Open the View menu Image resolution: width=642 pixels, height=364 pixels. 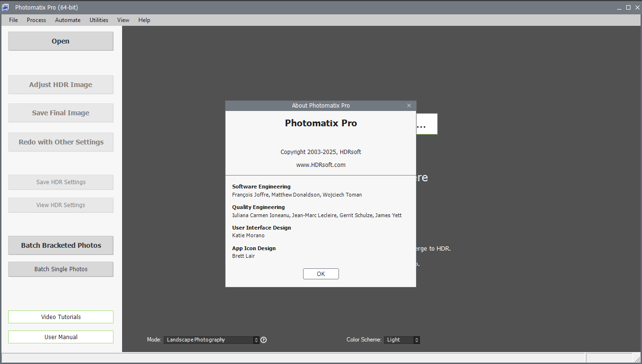[123, 20]
